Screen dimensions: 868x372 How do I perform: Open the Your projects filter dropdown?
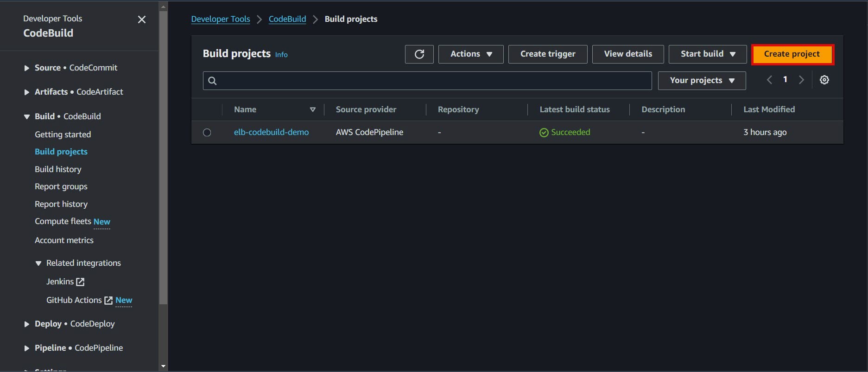click(702, 80)
